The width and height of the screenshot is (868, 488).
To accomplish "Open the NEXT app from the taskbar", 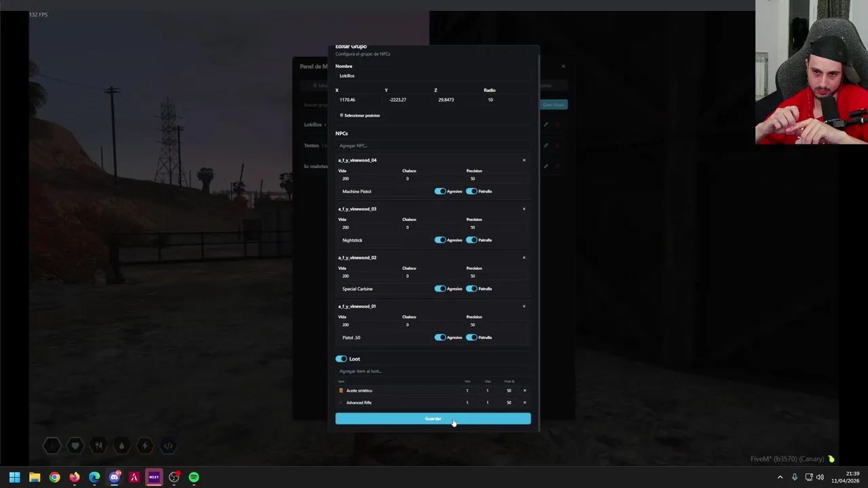I will tap(154, 477).
